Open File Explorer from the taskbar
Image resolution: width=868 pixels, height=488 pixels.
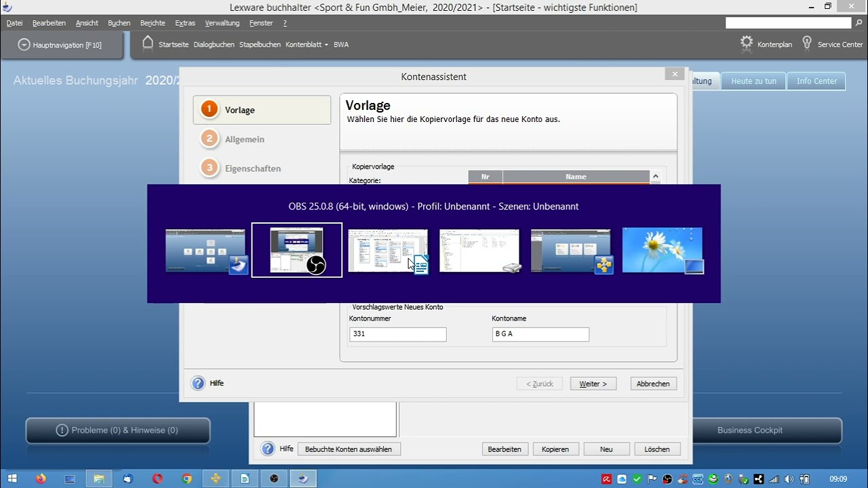point(99,479)
